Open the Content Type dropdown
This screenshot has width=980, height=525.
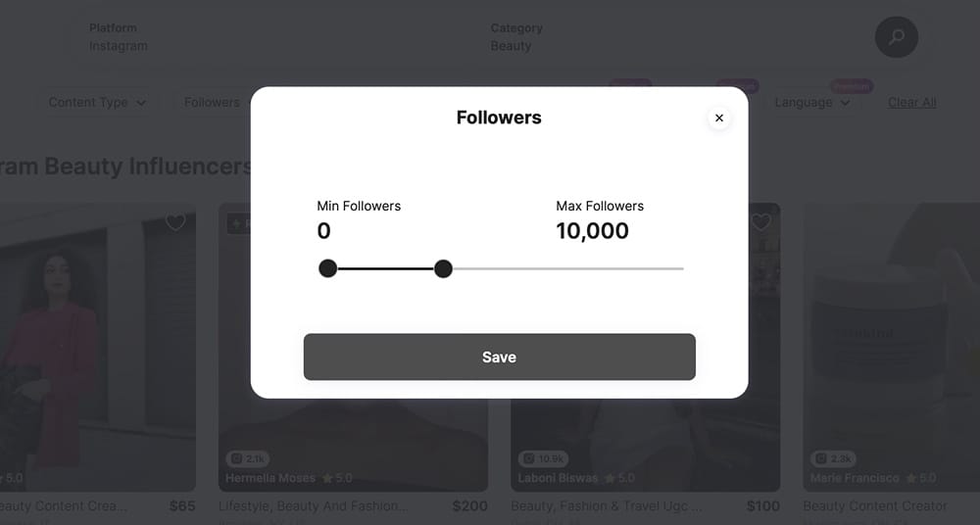(97, 103)
